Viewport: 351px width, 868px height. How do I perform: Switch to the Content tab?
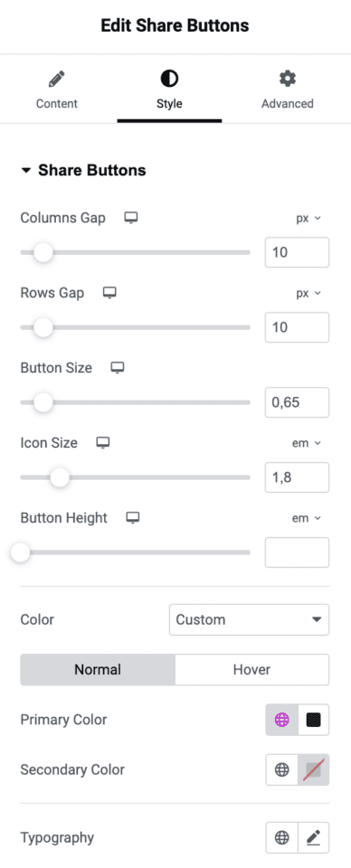click(56, 90)
